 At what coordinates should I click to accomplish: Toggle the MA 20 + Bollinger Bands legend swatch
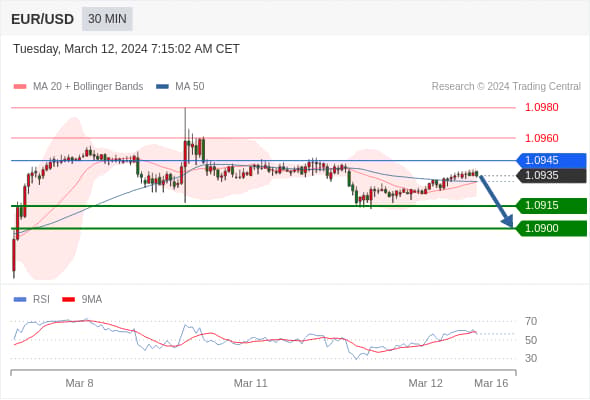click(x=20, y=87)
